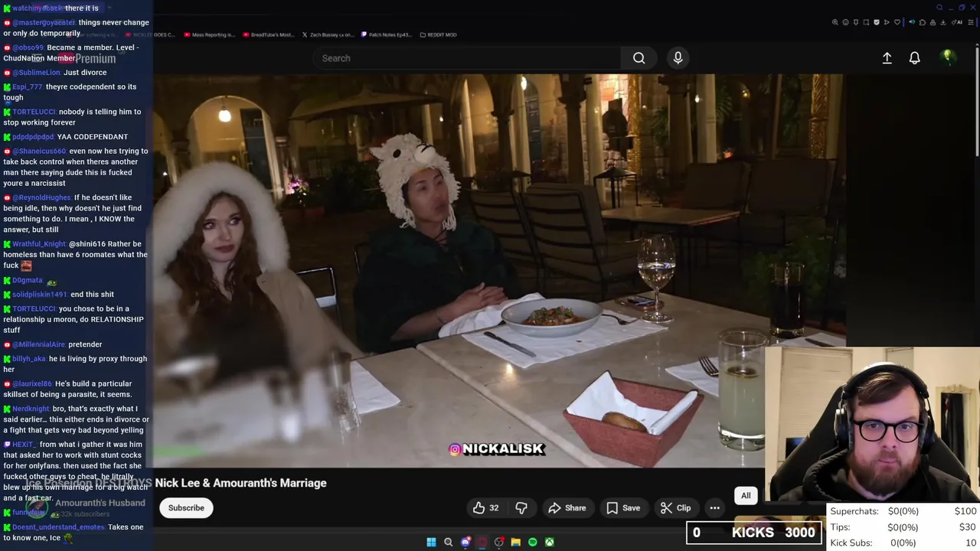Open the Windows Start menu
This screenshot has height=551, width=980.
(431, 542)
